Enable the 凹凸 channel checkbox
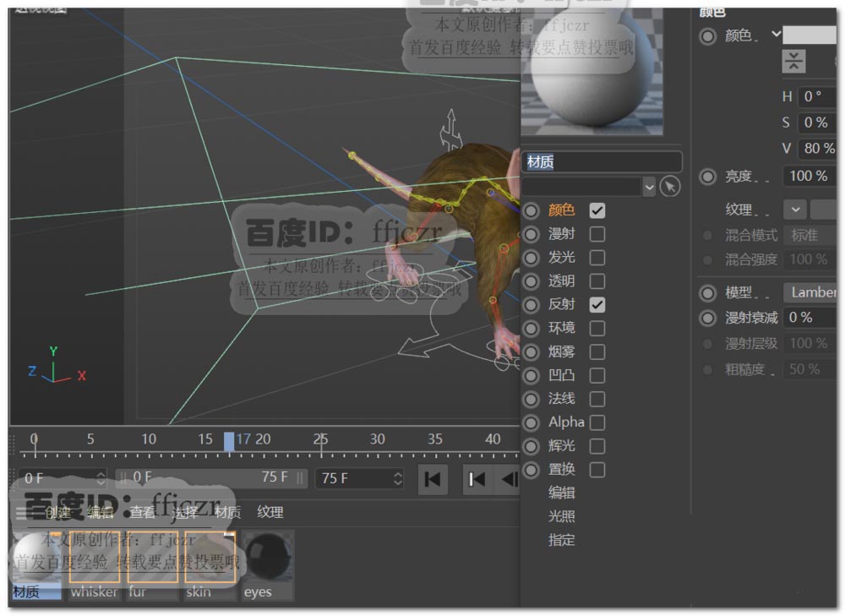The image size is (845, 616). [597, 375]
